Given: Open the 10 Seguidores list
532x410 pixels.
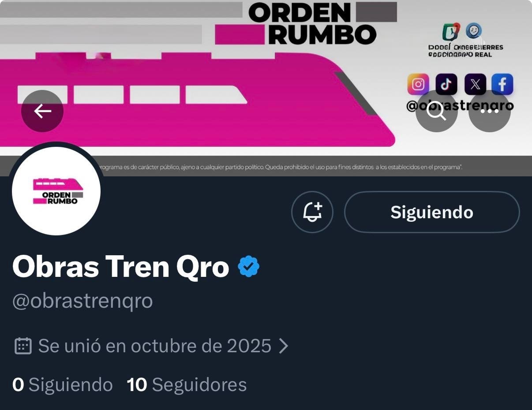Looking at the screenshot, I should tap(187, 384).
